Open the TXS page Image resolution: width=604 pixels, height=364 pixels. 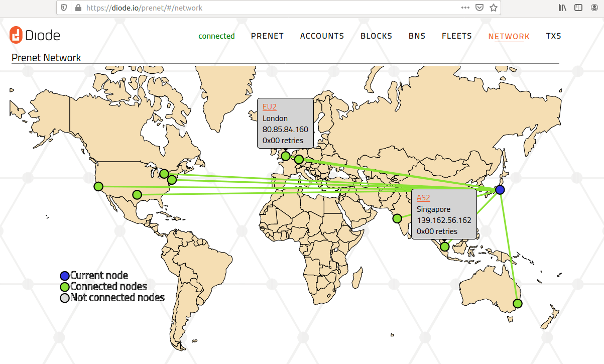tap(553, 36)
